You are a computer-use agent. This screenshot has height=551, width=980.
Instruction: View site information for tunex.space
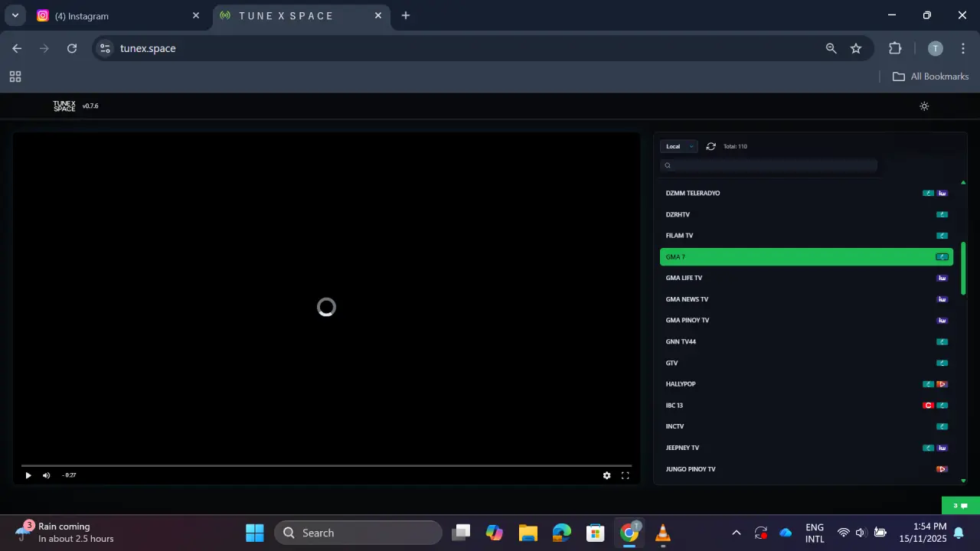(105, 48)
